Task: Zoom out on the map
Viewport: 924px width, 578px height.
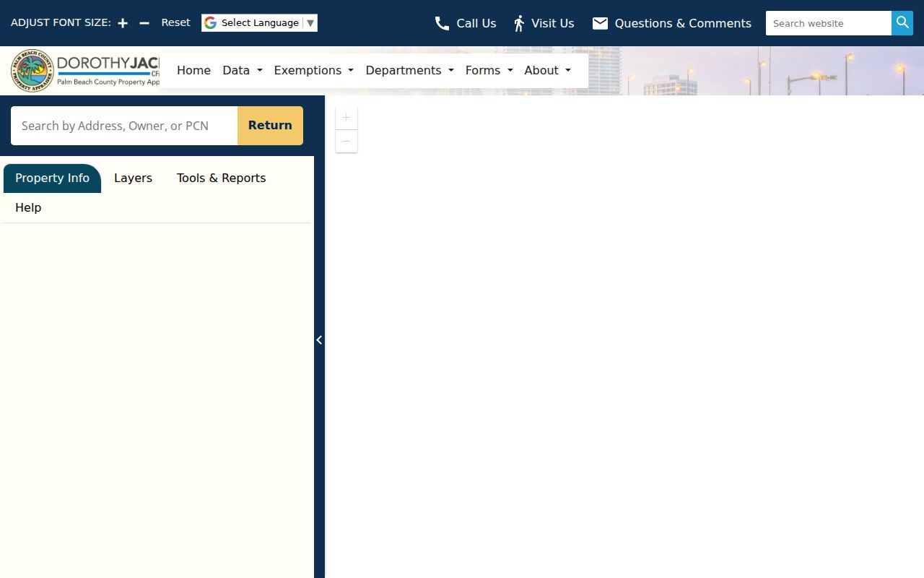Action: coord(346,141)
